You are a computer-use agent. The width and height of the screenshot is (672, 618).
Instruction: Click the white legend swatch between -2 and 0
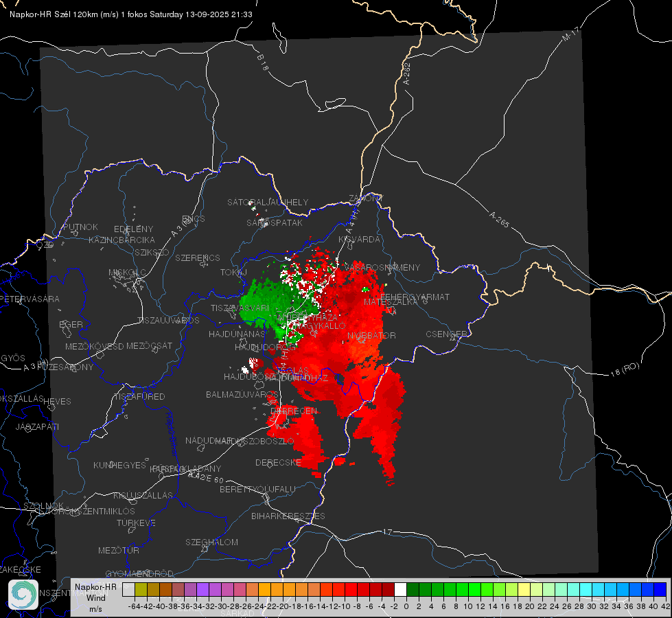[x=400, y=589]
